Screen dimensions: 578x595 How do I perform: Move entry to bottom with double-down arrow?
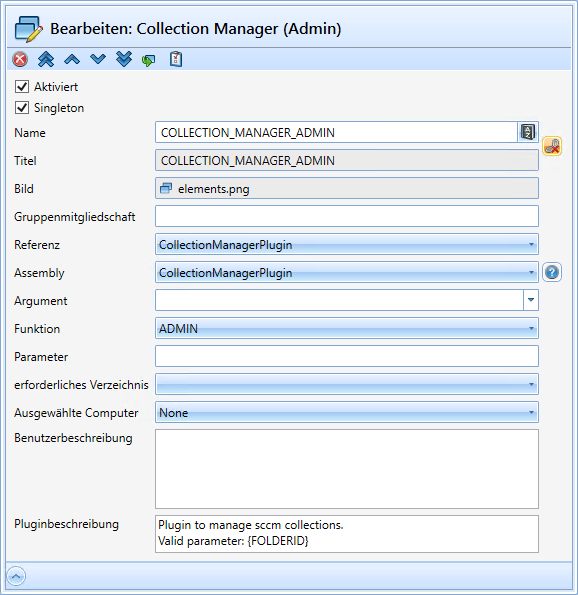pos(124,59)
